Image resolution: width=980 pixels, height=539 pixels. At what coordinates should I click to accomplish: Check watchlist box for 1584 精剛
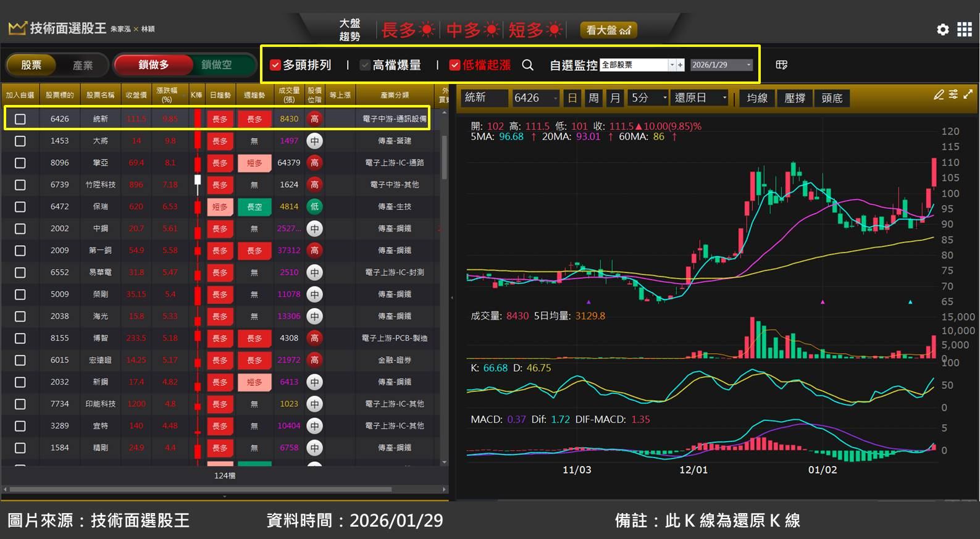(20, 448)
